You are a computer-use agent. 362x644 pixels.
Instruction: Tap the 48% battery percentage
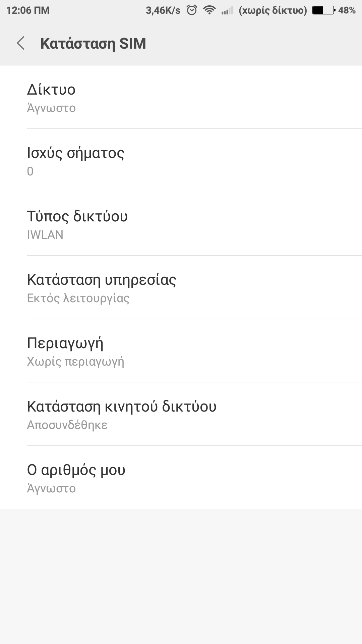click(x=347, y=10)
